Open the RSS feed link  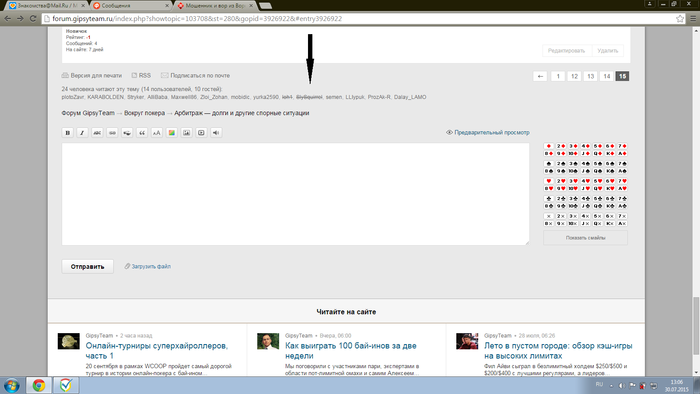pyautogui.click(x=141, y=75)
